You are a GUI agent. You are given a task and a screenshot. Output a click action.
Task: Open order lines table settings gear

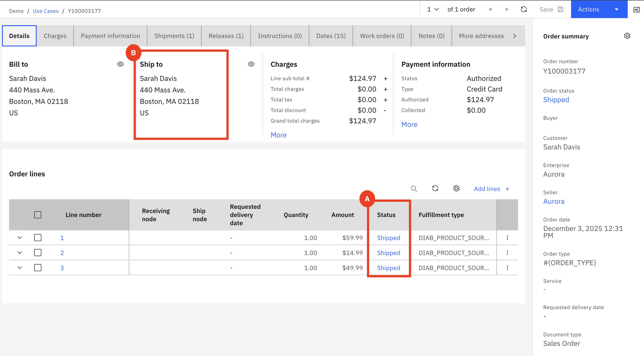pos(456,188)
